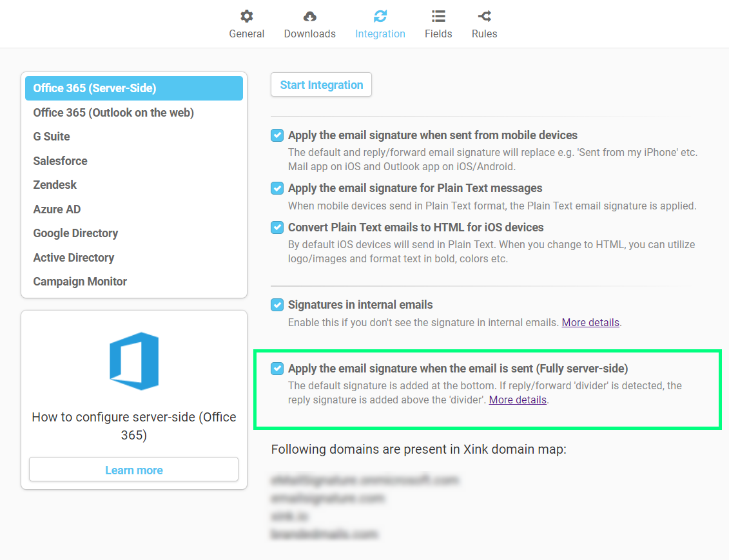Select Office 365 (Server-Side) integration
The image size is (729, 560).
click(134, 88)
